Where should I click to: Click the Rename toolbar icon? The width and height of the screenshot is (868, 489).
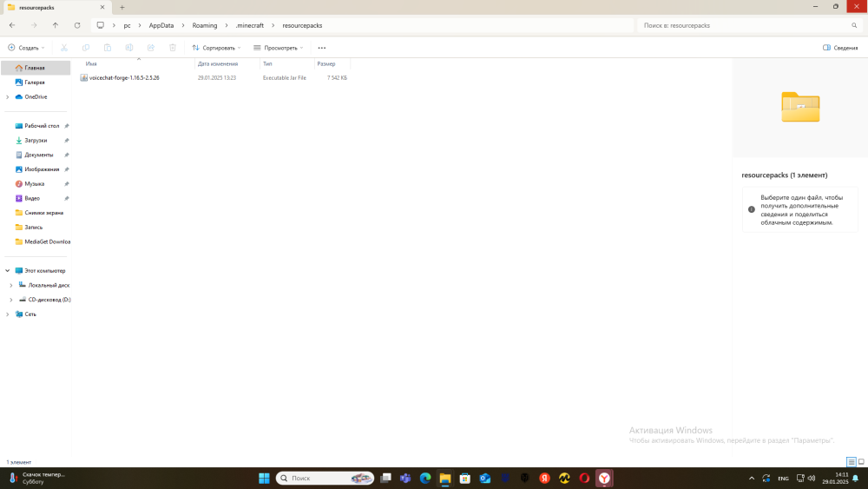pyautogui.click(x=129, y=48)
